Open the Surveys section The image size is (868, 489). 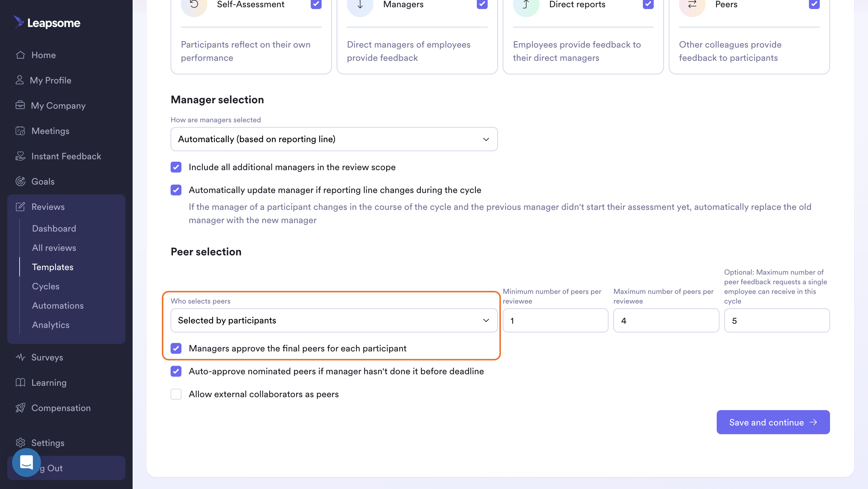48,357
